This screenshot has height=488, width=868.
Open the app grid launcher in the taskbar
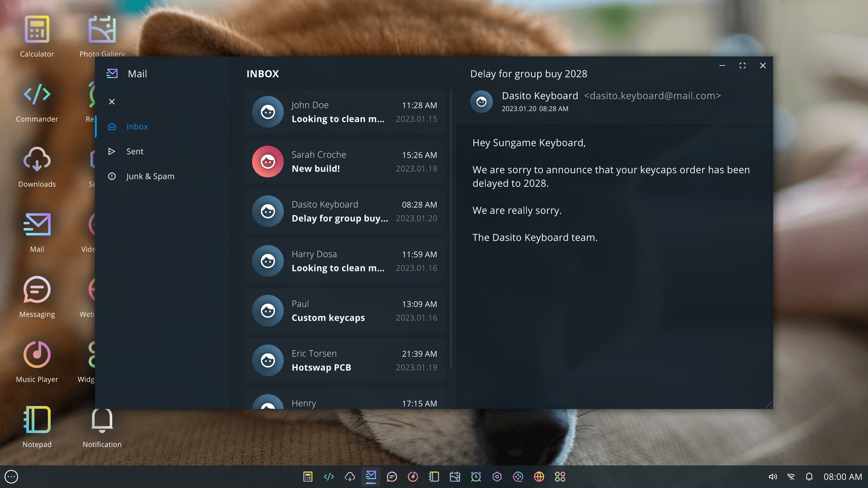tap(560, 476)
